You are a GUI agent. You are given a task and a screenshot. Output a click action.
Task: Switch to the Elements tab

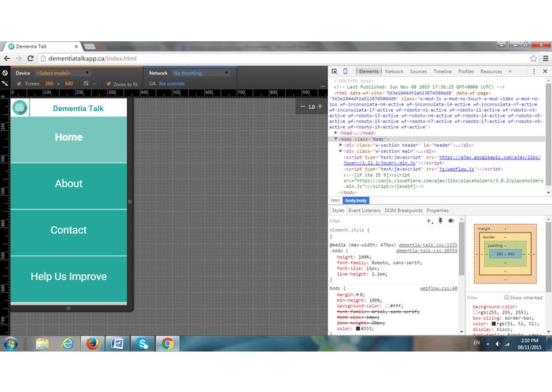[369, 71]
